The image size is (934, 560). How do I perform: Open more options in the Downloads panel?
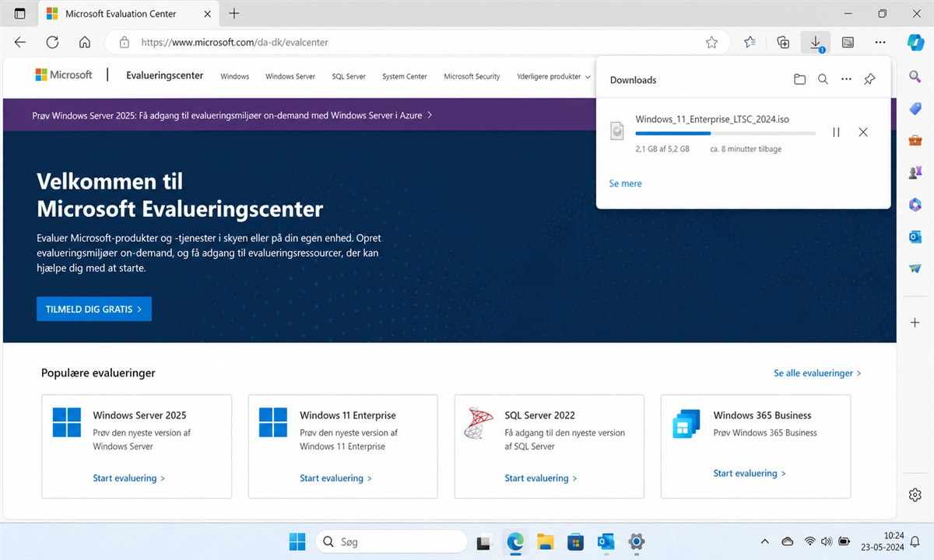coord(847,79)
